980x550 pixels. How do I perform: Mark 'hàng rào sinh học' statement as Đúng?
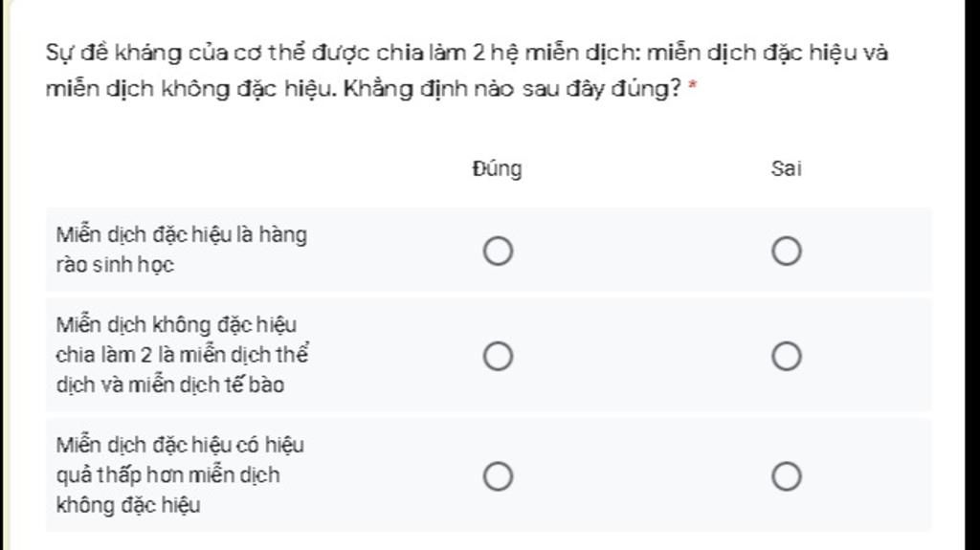[x=498, y=252]
